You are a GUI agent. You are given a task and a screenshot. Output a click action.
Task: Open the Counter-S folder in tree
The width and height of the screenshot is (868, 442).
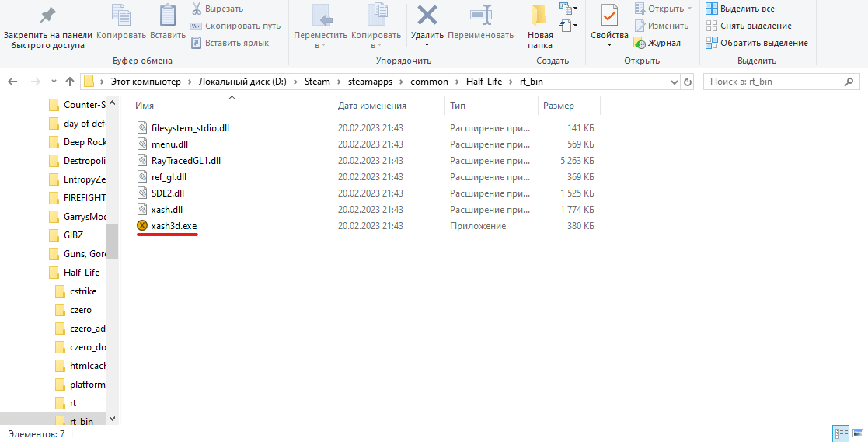[78, 105]
